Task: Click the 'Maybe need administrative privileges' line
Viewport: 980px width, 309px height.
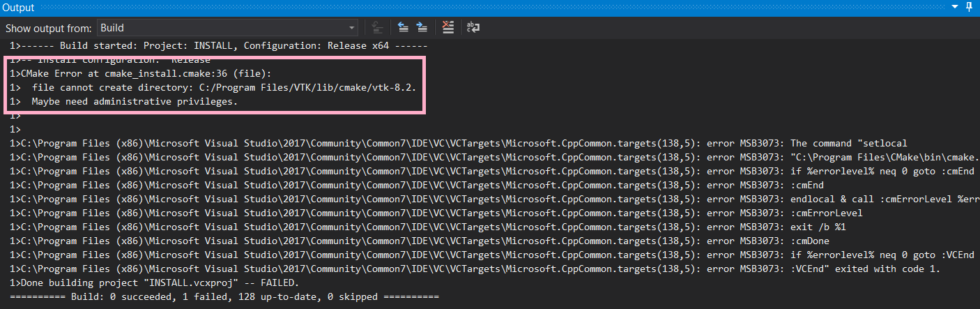Action: [124, 101]
